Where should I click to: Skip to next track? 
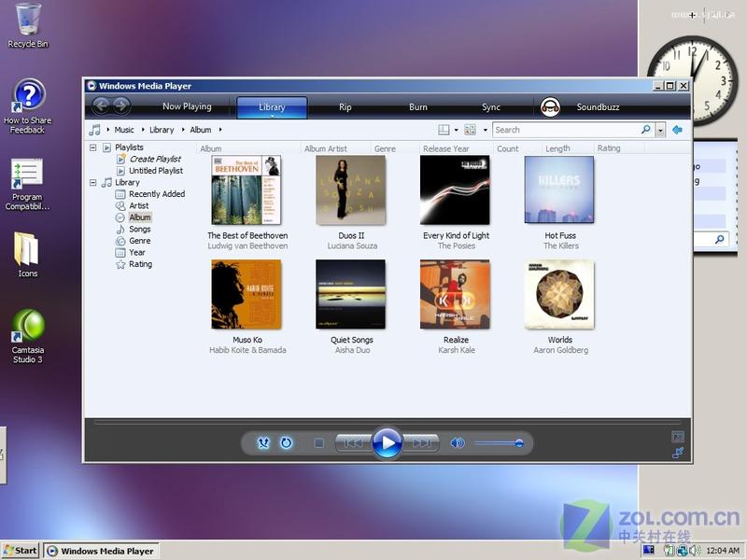click(421, 443)
